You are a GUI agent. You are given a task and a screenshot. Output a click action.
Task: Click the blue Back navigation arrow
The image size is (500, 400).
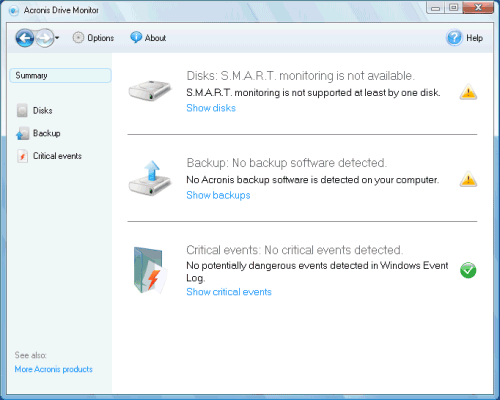(25, 38)
